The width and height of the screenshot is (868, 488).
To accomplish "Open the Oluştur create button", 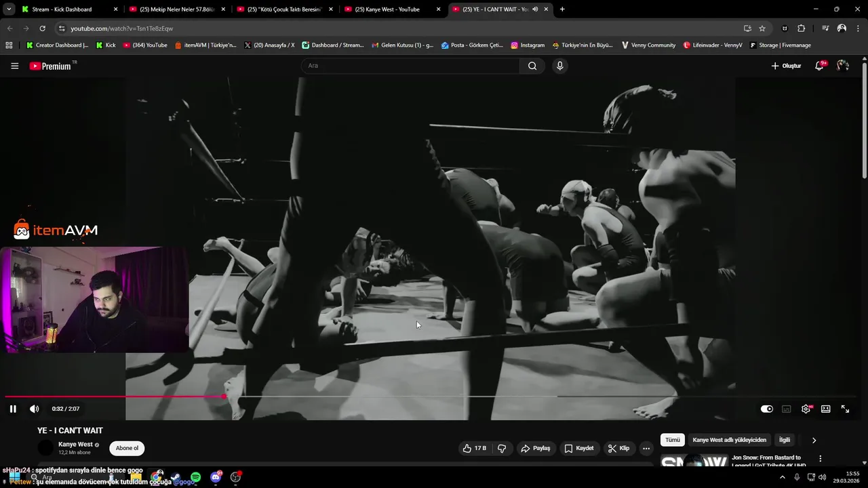I will coord(786,66).
